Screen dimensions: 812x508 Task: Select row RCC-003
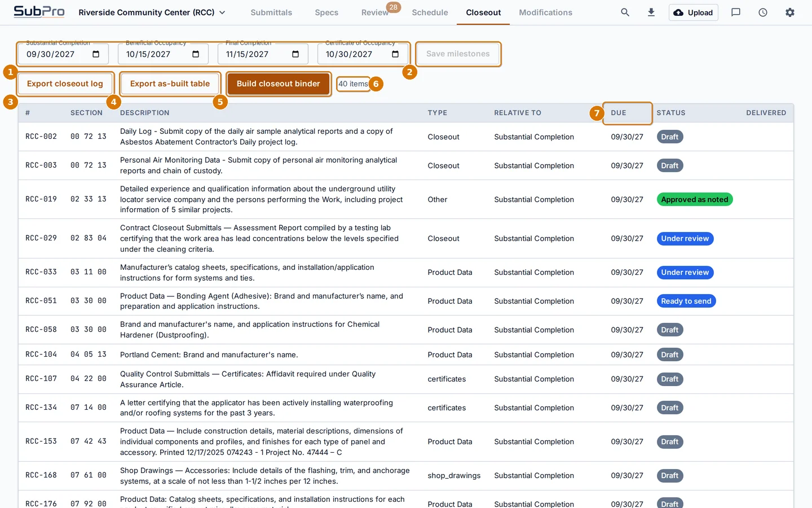[x=406, y=165]
